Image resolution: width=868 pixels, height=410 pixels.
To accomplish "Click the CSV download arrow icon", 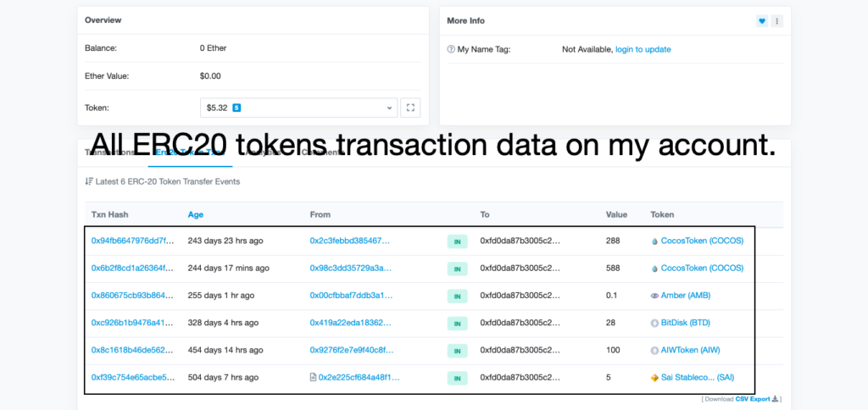I will pyautogui.click(x=775, y=399).
